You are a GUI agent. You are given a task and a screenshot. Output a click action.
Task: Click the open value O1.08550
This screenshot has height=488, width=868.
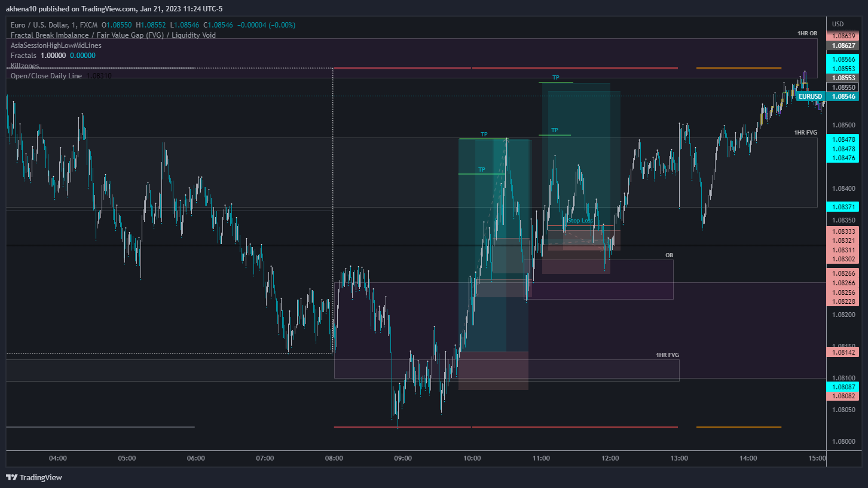point(117,25)
